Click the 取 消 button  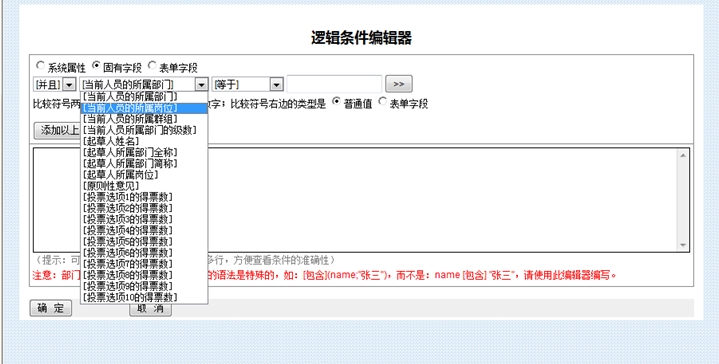(x=150, y=309)
